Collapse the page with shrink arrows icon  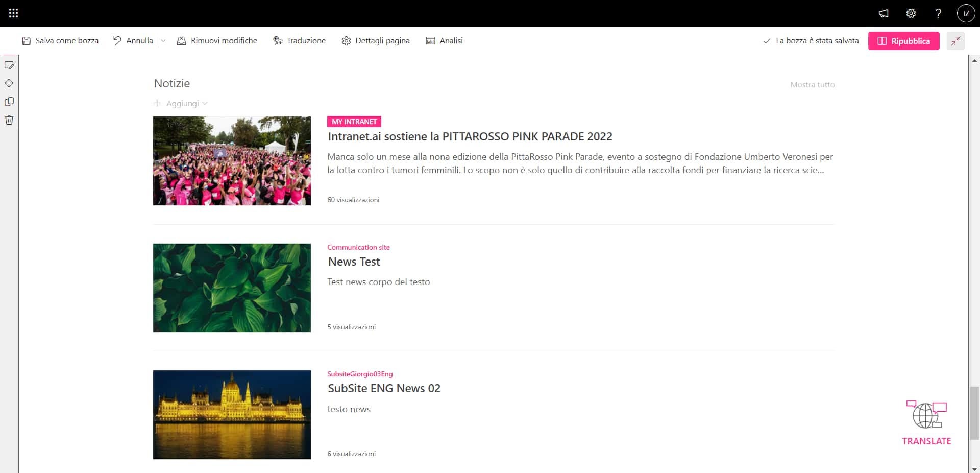(x=955, y=41)
